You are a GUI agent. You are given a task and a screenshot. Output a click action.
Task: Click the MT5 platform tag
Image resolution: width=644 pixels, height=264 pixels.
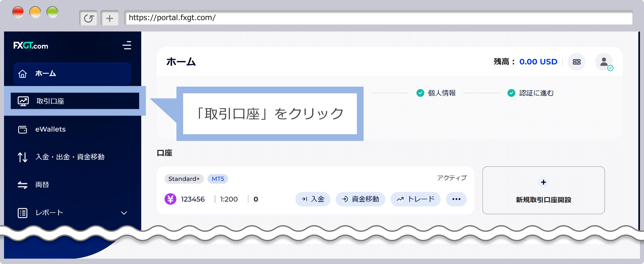click(218, 179)
